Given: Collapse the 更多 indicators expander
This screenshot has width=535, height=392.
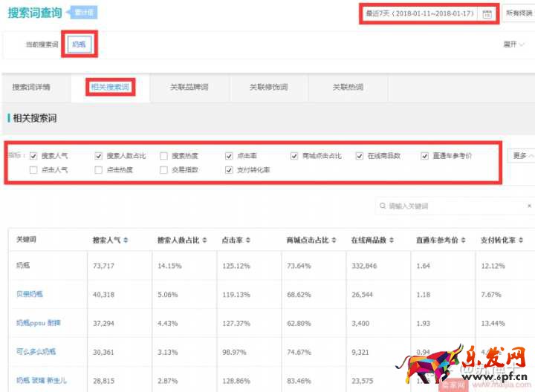Looking at the screenshot, I should (x=522, y=156).
